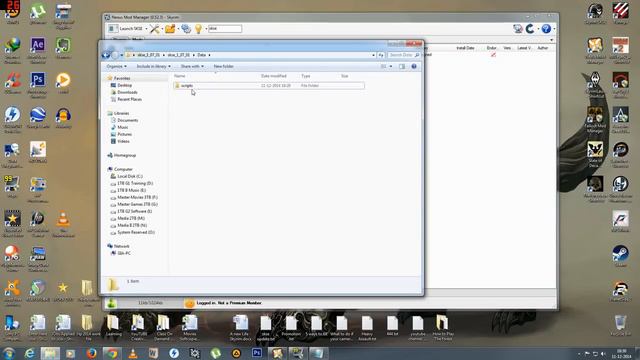Open the folders icon in Nexus Mod Manager toolbar
640x360 pixels.
coord(170,29)
